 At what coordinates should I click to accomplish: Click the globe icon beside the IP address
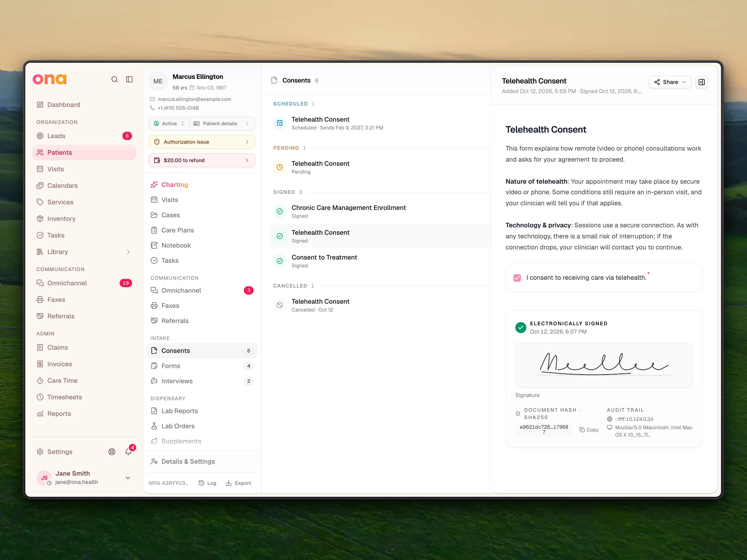tap(610, 419)
